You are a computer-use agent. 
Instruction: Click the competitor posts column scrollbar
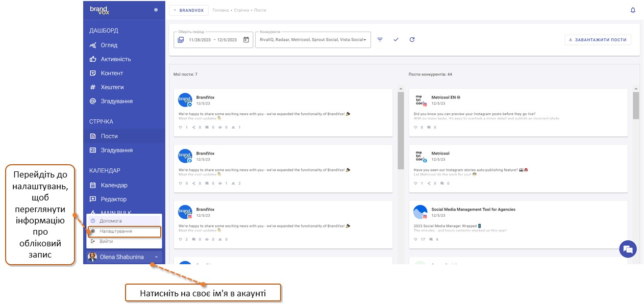[636, 105]
